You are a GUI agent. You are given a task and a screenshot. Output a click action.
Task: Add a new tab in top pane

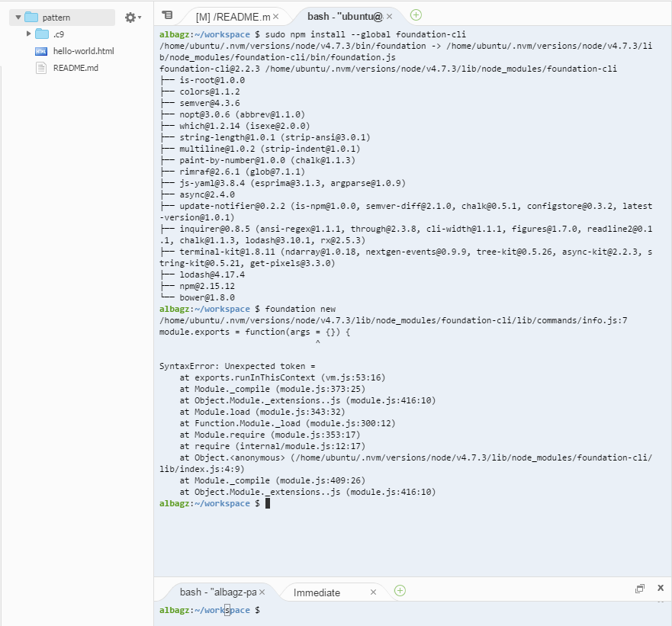(x=416, y=15)
